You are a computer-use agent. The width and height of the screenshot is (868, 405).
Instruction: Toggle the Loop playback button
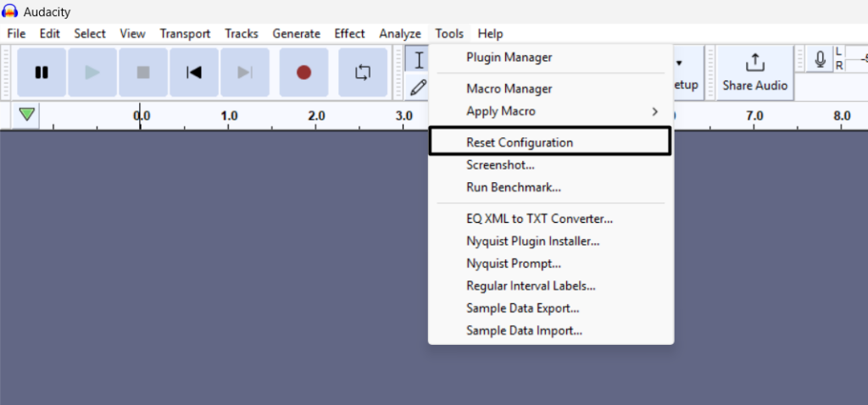(x=363, y=72)
